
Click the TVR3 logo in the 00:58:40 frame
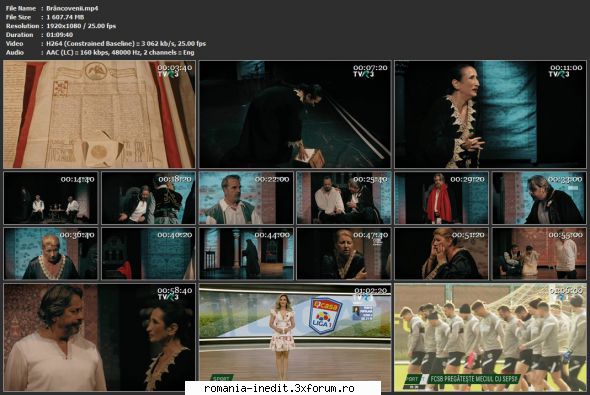pyautogui.click(x=168, y=297)
